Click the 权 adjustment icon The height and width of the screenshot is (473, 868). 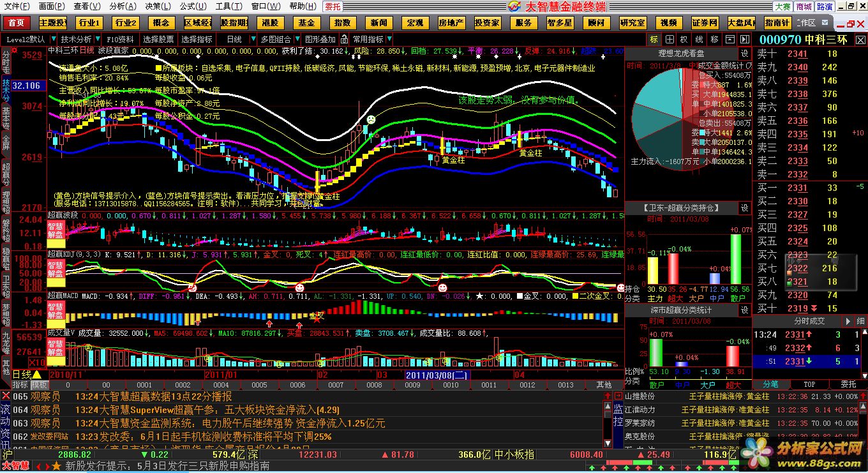point(684,39)
